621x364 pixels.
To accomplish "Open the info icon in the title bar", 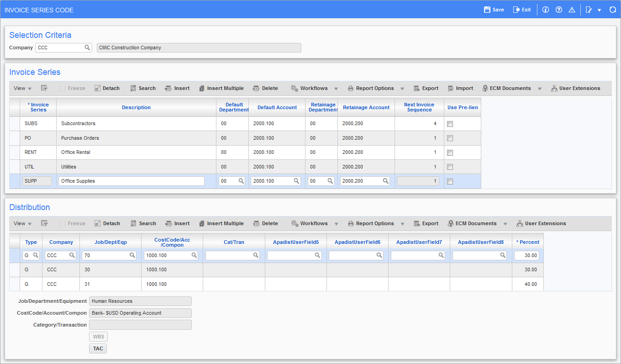I will [546, 9].
